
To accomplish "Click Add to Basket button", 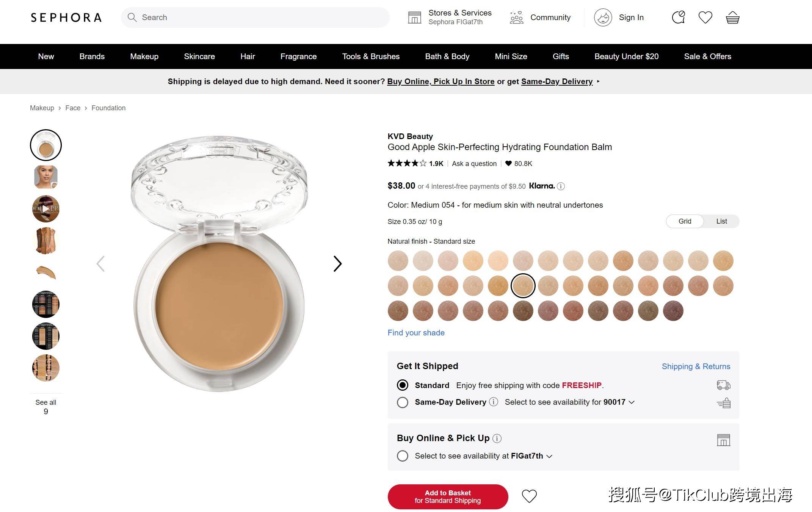I will [448, 496].
